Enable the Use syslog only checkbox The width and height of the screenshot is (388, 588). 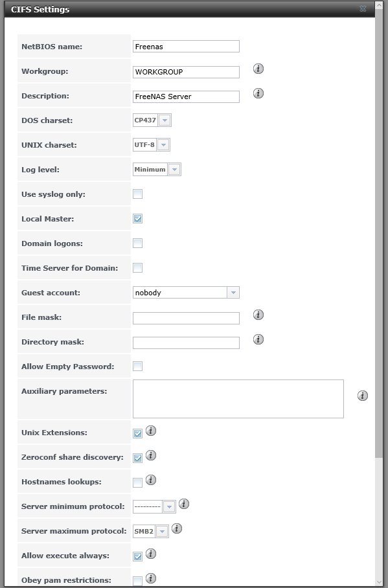pyautogui.click(x=138, y=194)
